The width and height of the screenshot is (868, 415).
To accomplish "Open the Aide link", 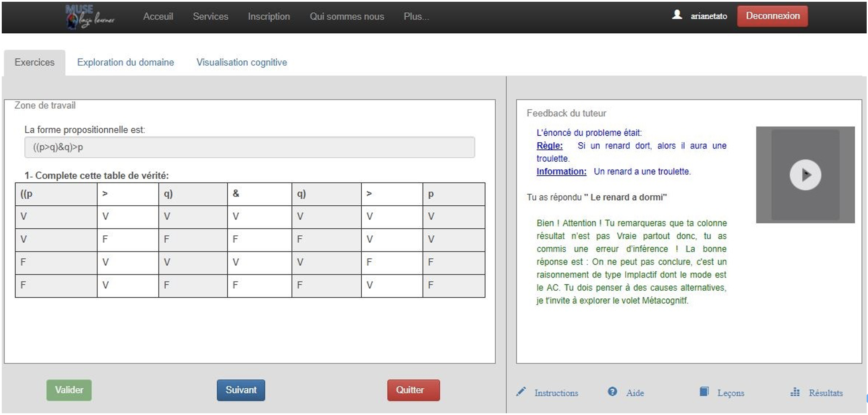I will coord(635,393).
